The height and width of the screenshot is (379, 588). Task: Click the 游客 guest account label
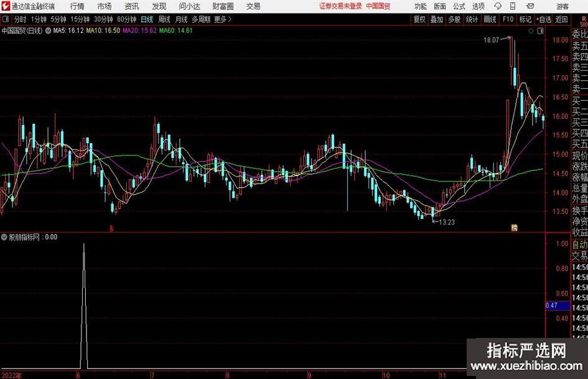click(x=562, y=6)
